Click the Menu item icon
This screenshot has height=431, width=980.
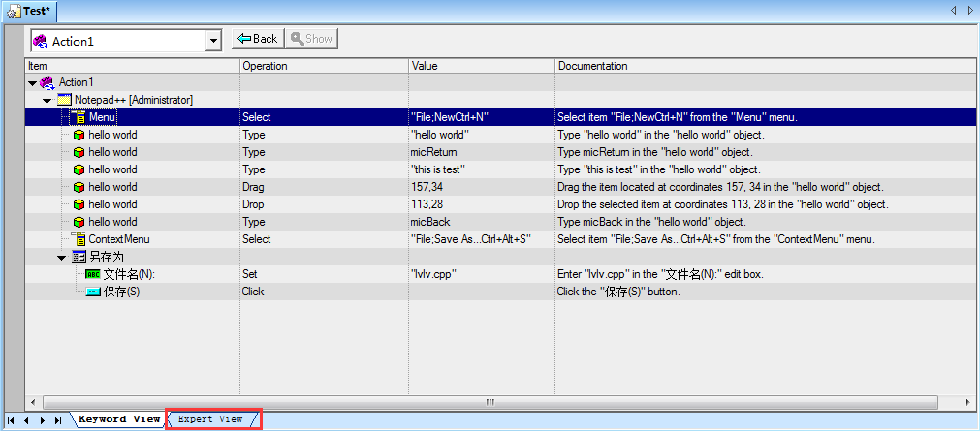[x=79, y=117]
